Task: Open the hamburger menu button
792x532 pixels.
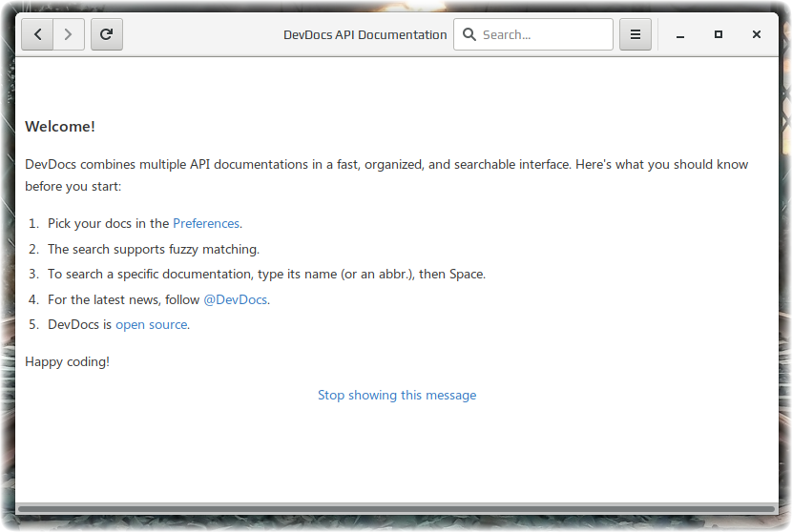Action: pos(636,34)
